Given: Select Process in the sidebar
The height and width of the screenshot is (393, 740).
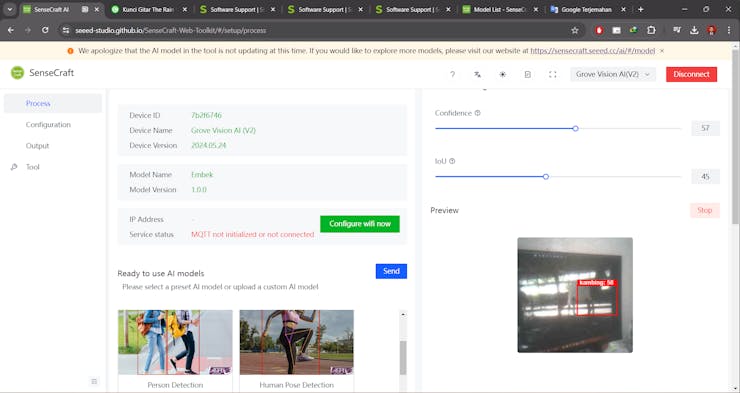Looking at the screenshot, I should [x=52, y=103].
